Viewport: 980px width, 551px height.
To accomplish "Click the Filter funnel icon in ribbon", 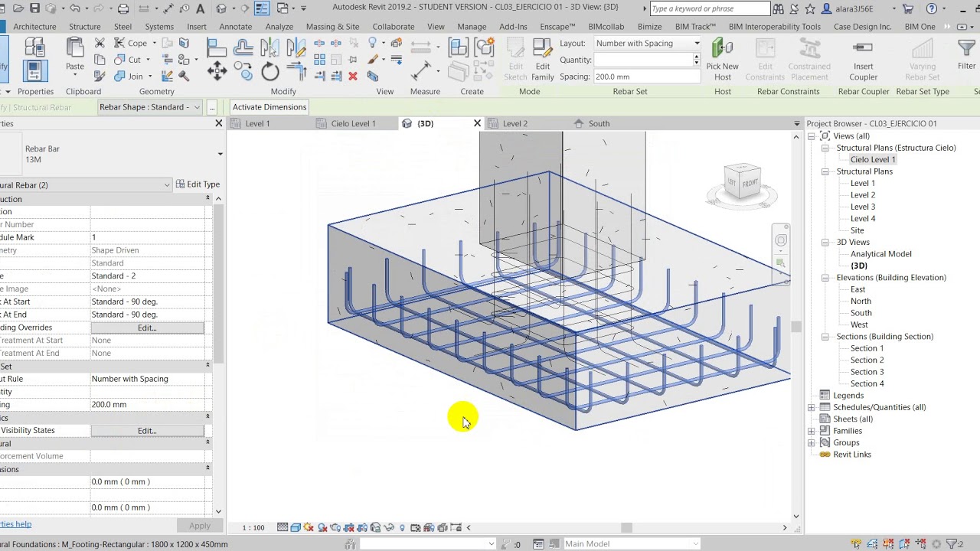I will (967, 48).
